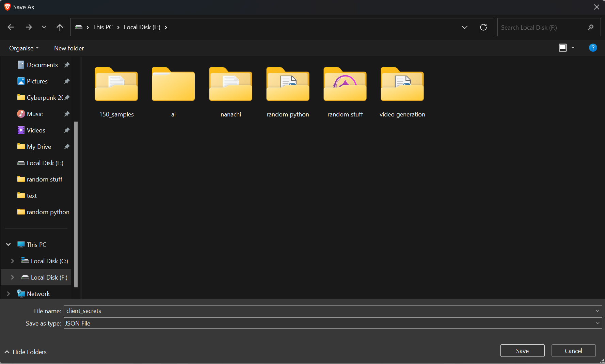This screenshot has width=605, height=364.
Task: Create a new folder
Action: (x=69, y=48)
